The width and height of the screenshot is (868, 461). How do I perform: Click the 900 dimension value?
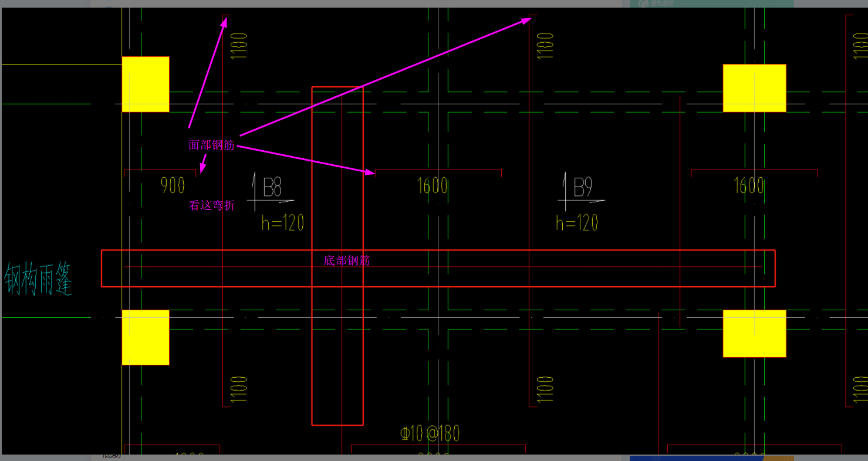(x=173, y=186)
